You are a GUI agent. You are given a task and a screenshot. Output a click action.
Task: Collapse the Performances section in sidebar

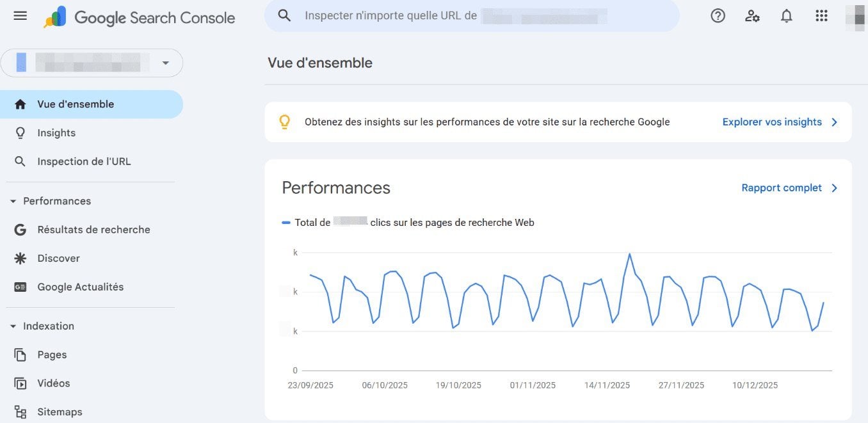tap(13, 200)
